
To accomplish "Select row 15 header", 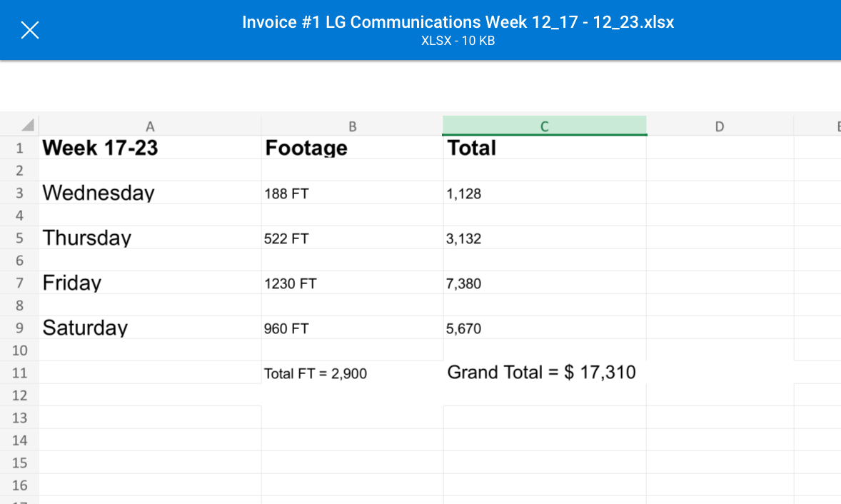I will click(x=19, y=463).
